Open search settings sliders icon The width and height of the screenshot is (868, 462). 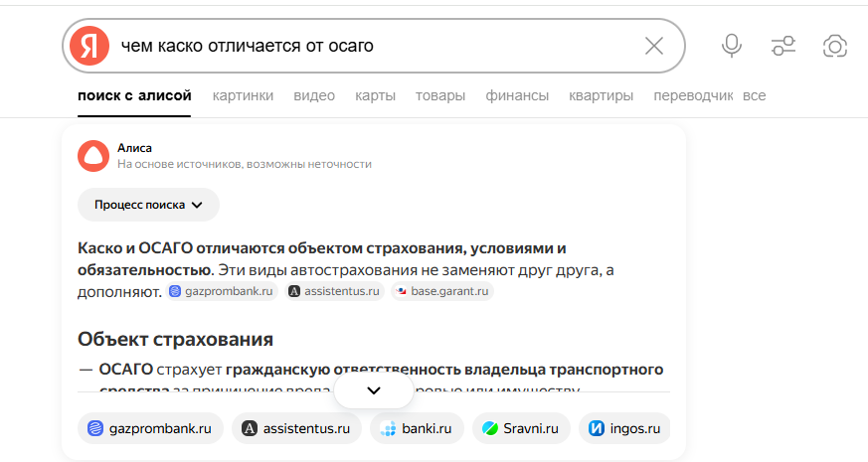pyautogui.click(x=783, y=46)
